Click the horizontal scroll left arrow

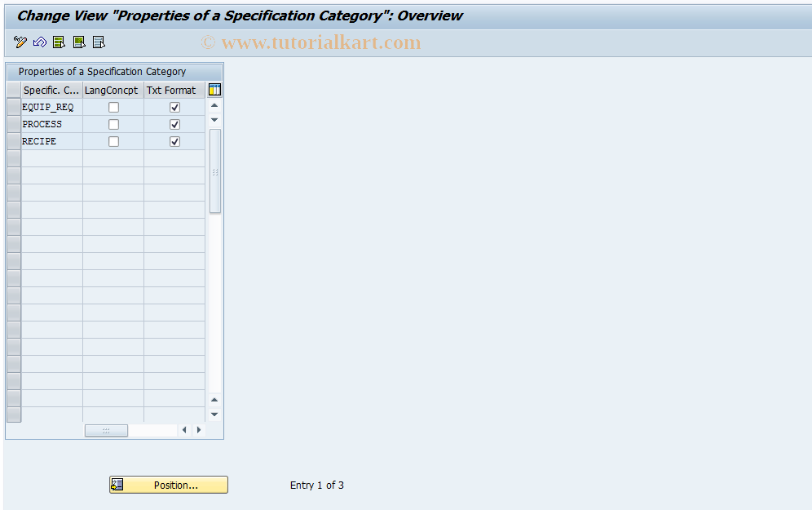click(x=184, y=430)
